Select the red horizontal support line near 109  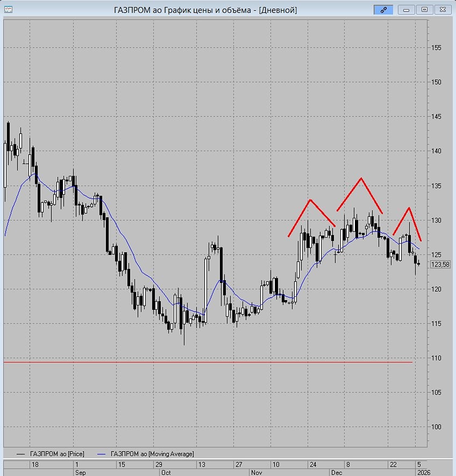tap(208, 362)
